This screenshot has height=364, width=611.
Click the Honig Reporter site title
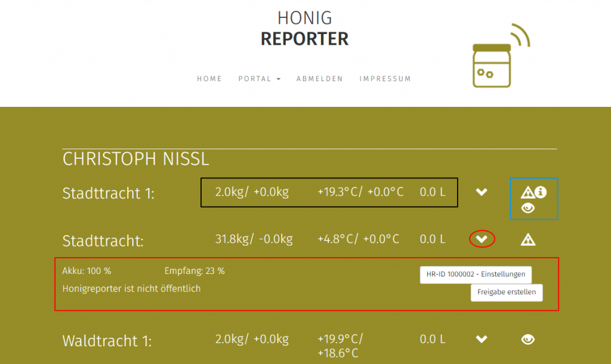[305, 29]
